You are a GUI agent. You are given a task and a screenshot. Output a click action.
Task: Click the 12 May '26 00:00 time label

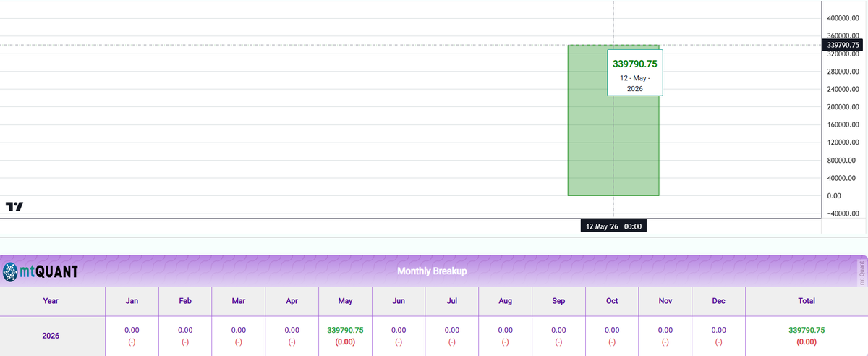point(614,226)
